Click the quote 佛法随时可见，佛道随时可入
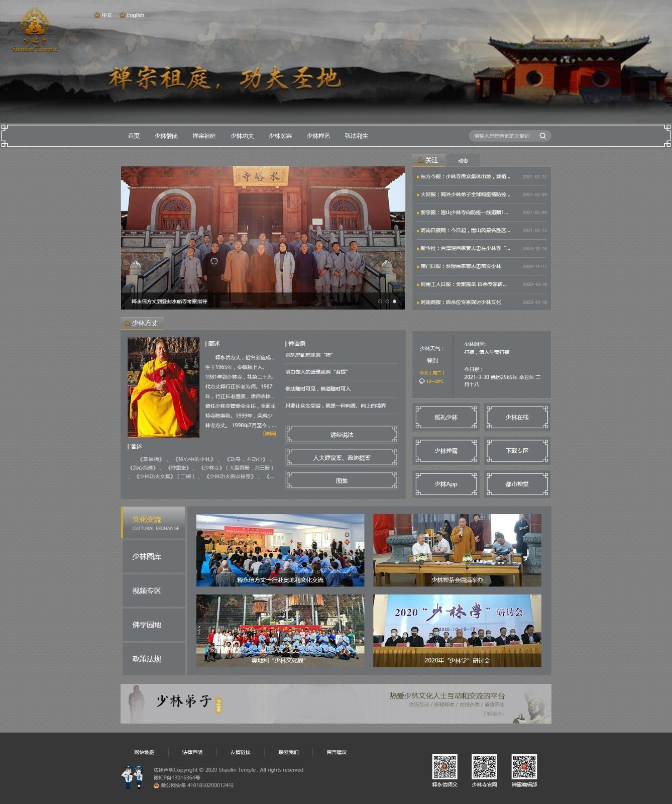The image size is (672, 804). [318, 389]
